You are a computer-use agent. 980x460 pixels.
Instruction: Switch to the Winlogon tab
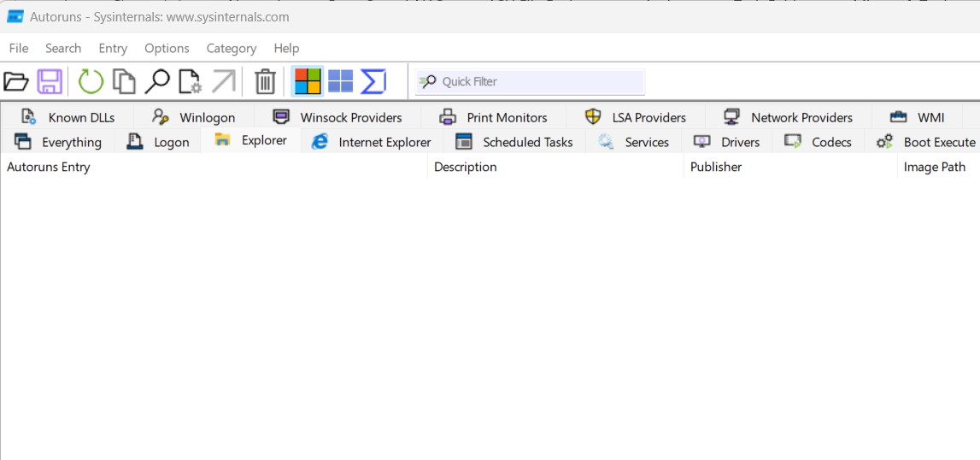click(x=194, y=117)
